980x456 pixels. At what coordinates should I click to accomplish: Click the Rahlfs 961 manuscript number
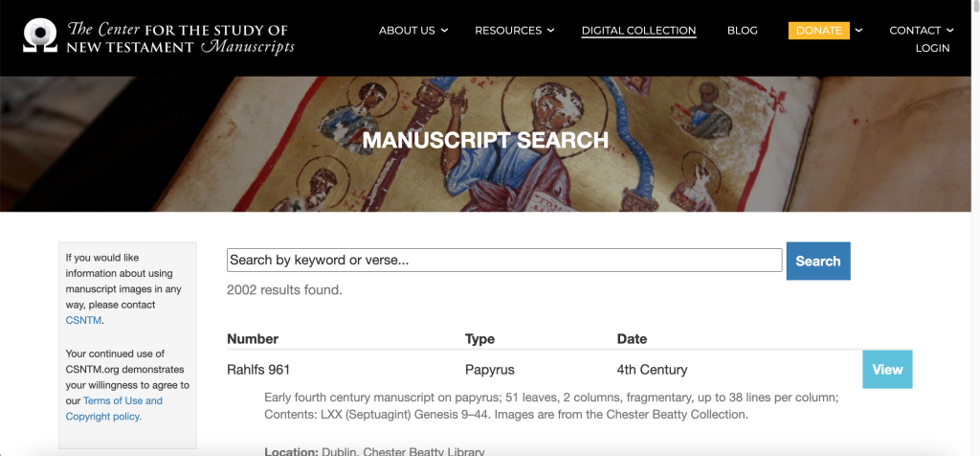(258, 370)
